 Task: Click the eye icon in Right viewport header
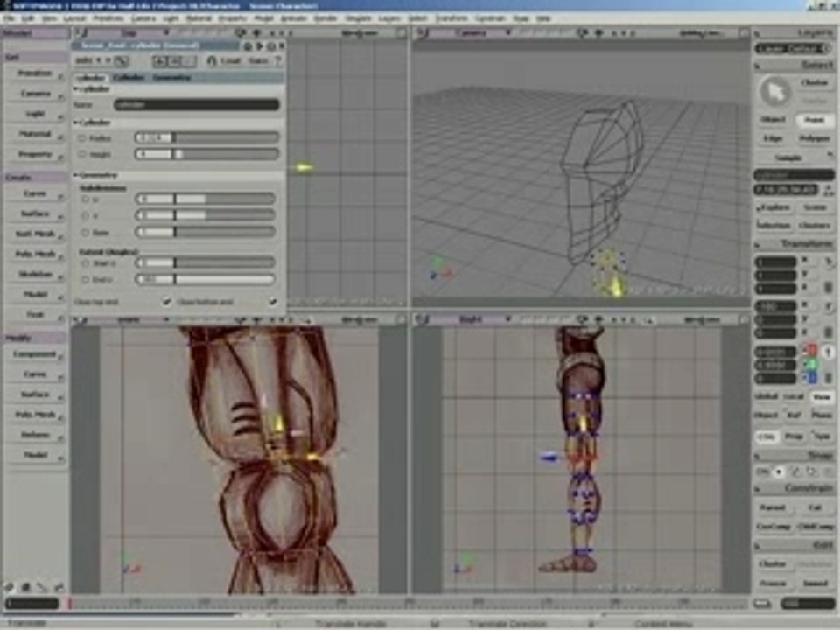click(x=598, y=320)
